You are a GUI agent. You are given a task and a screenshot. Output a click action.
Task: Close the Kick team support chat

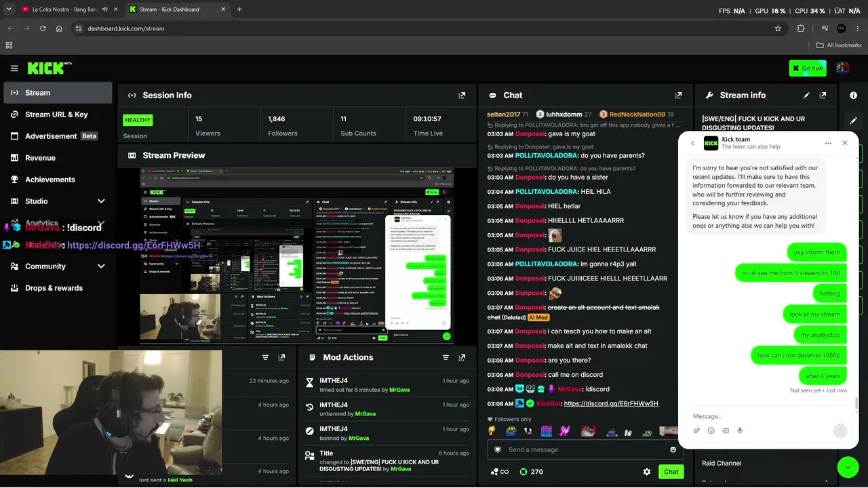(x=845, y=143)
